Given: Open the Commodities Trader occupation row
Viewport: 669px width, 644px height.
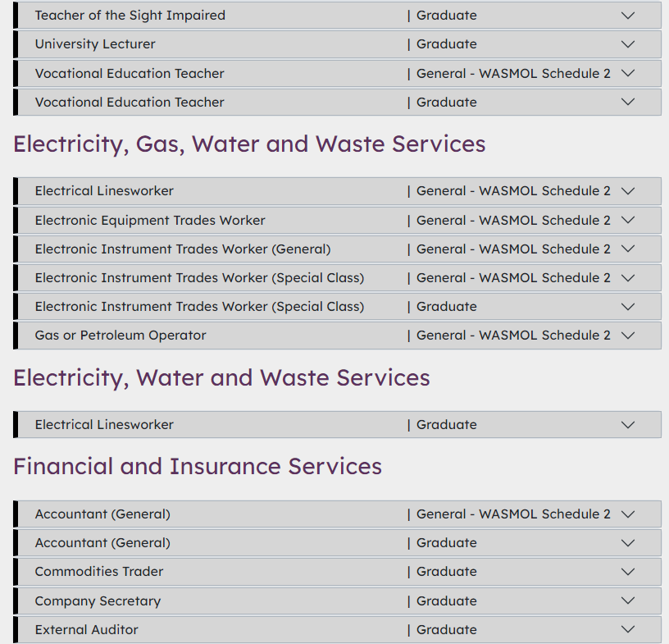Looking at the screenshot, I should coord(99,571).
